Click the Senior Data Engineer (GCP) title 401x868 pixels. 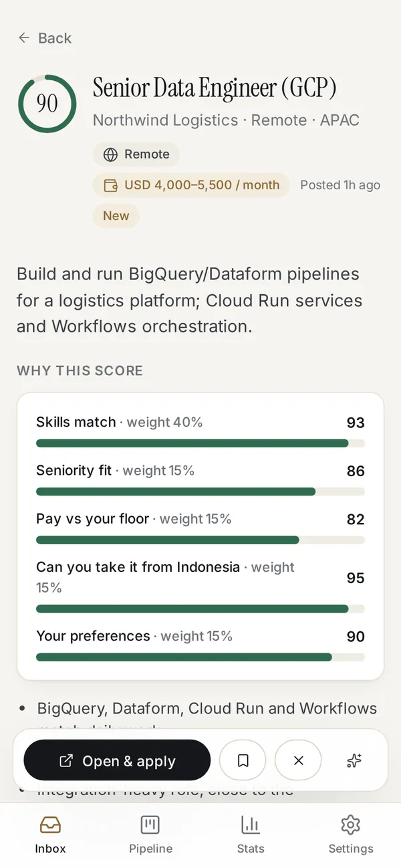[x=215, y=88]
